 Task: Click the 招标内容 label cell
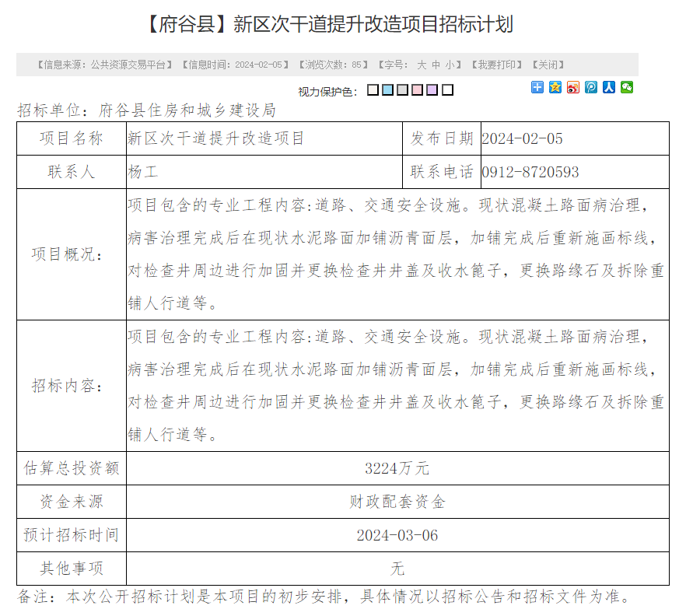(72, 386)
